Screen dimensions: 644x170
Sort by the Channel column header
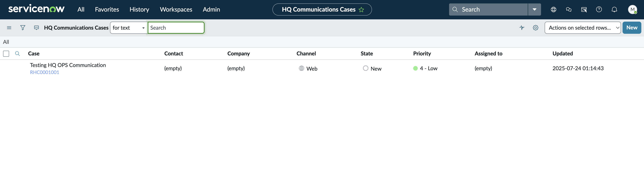[306, 54]
